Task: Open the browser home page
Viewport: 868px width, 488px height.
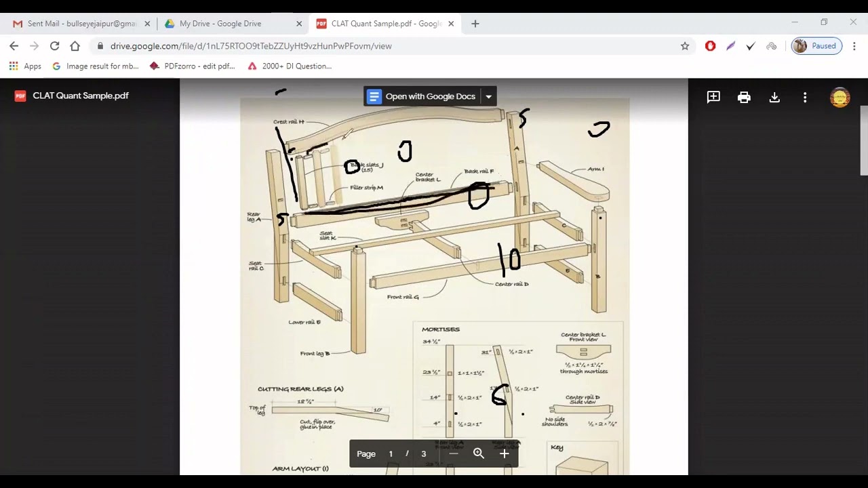Action: [x=75, y=46]
